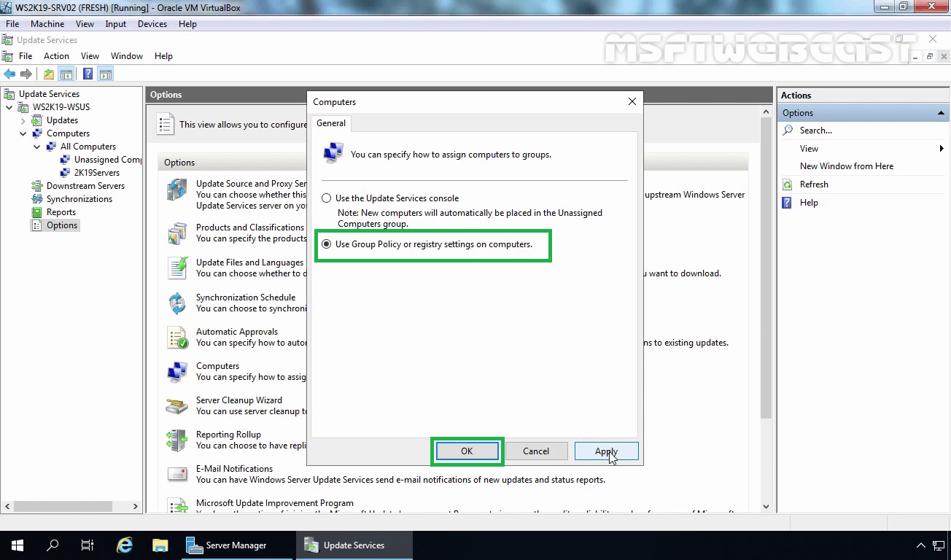
Task: Click the Server Cleanup Wizard icon
Action: click(x=176, y=405)
